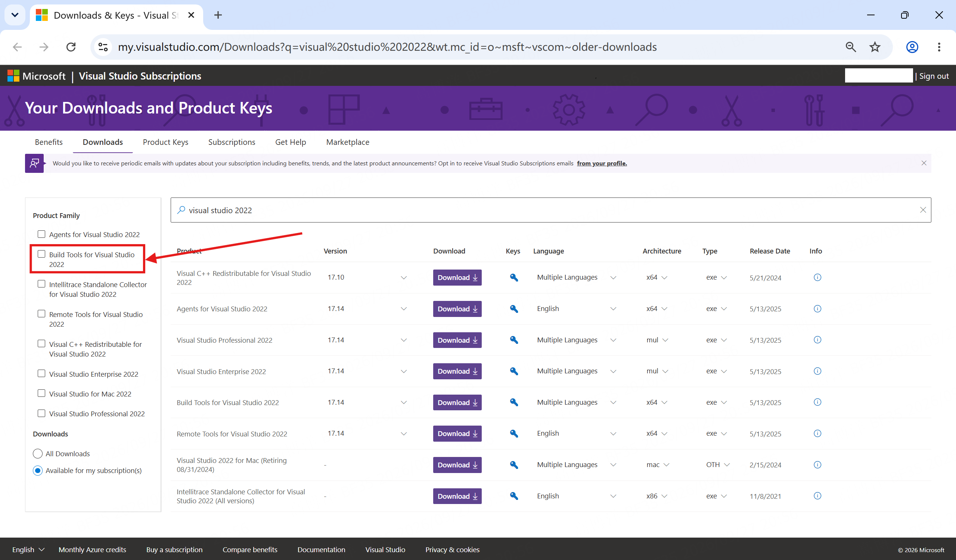The width and height of the screenshot is (956, 560).
Task: Open the Get Help tab
Action: click(291, 142)
